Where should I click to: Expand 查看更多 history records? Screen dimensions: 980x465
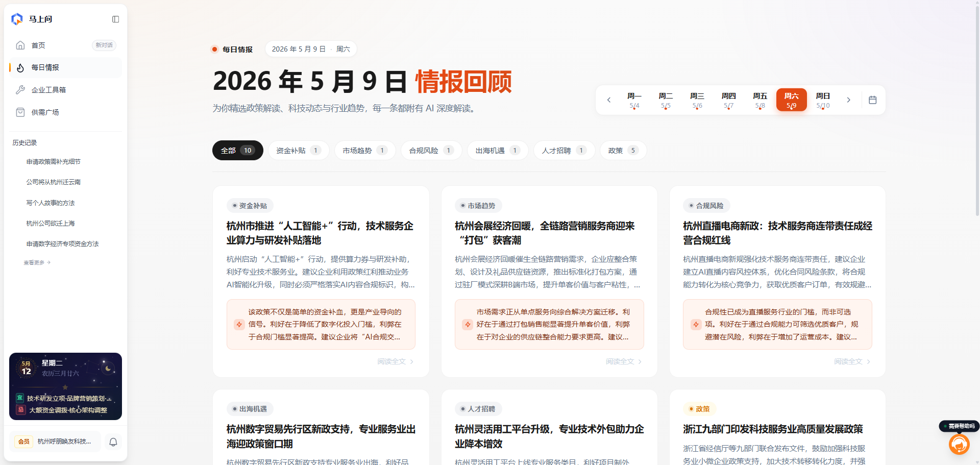(37, 263)
